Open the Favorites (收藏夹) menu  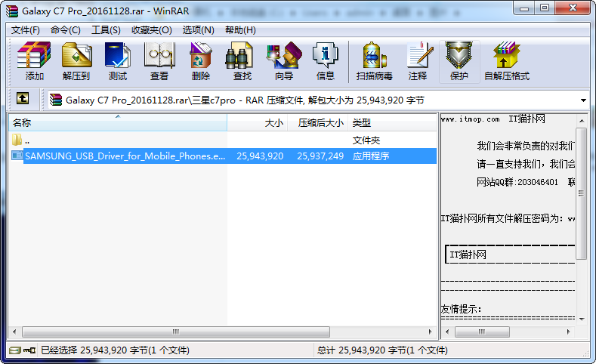(152, 30)
